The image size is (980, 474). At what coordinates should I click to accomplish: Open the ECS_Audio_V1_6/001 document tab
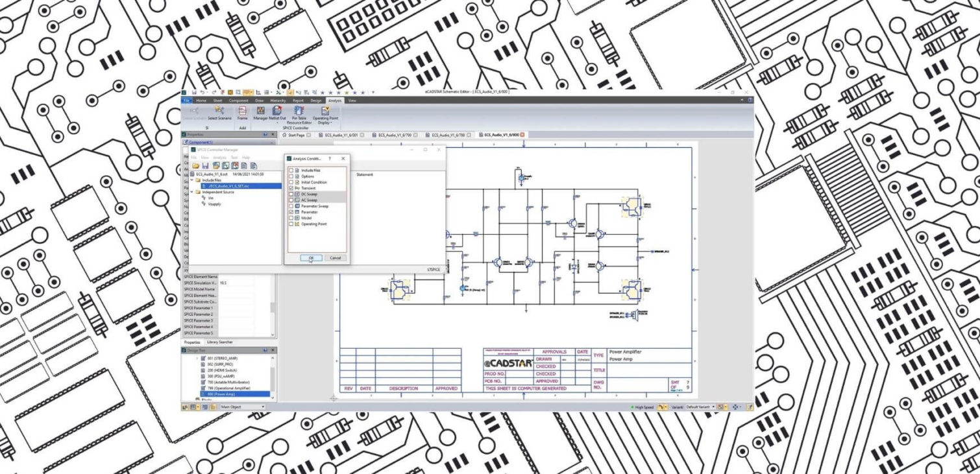(341, 135)
